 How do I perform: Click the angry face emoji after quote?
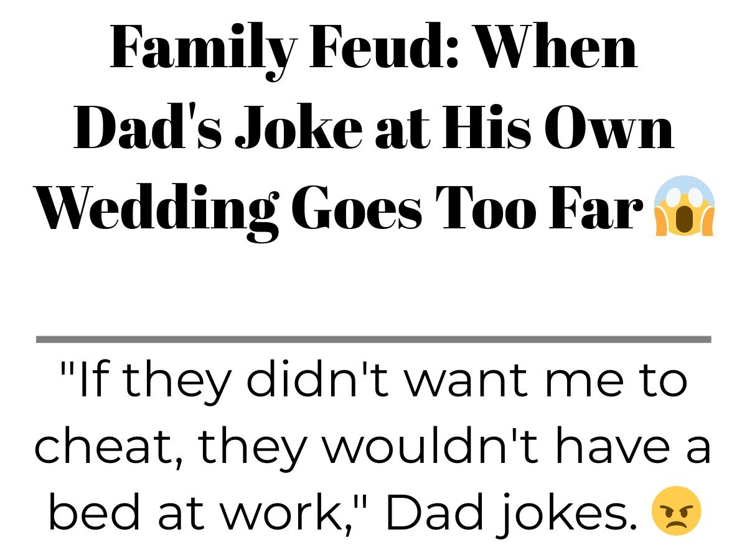click(x=676, y=511)
